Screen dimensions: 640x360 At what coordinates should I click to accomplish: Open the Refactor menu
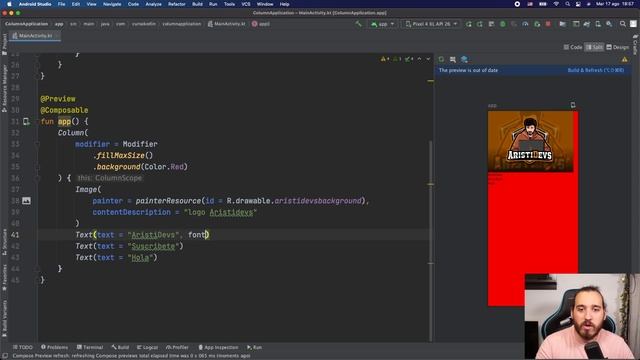pyautogui.click(x=177, y=4)
